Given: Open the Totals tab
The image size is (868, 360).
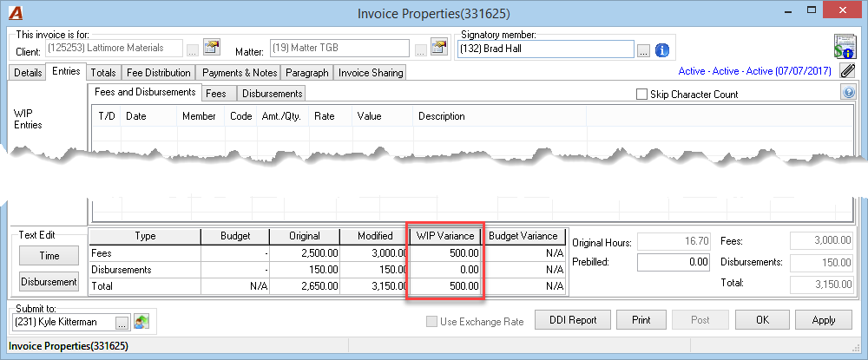Looking at the screenshot, I should (x=103, y=73).
